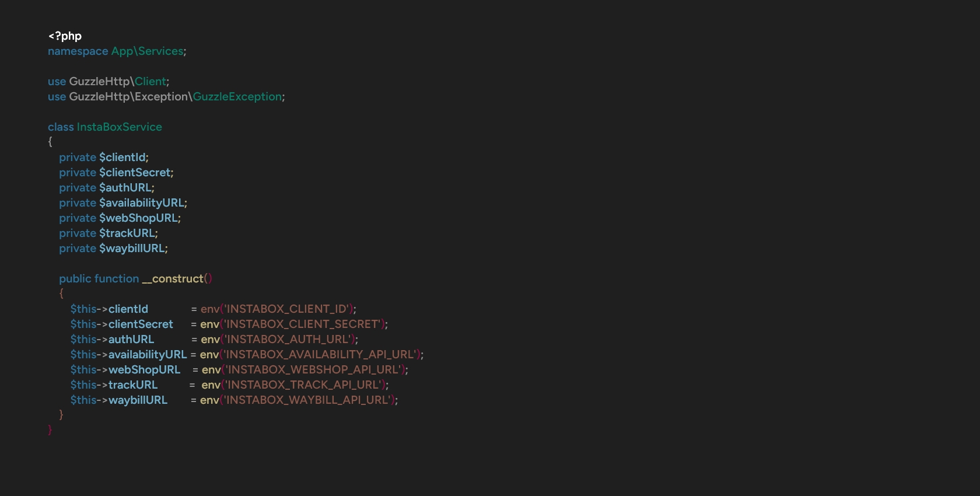Screen dimensions: 980x496
Task: Click the 'INSTABOX_CLIENT_ID' env string
Action: point(286,309)
